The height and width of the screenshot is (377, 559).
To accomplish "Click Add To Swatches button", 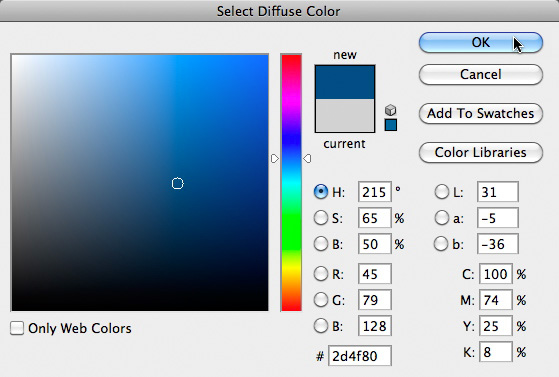I will 481,113.
